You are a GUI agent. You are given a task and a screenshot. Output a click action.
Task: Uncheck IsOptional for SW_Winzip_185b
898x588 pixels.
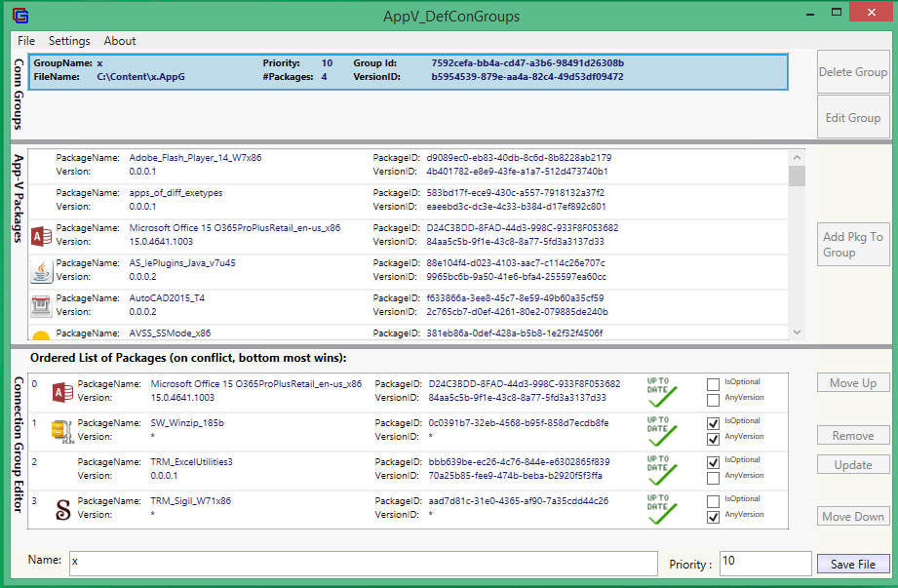(x=713, y=423)
